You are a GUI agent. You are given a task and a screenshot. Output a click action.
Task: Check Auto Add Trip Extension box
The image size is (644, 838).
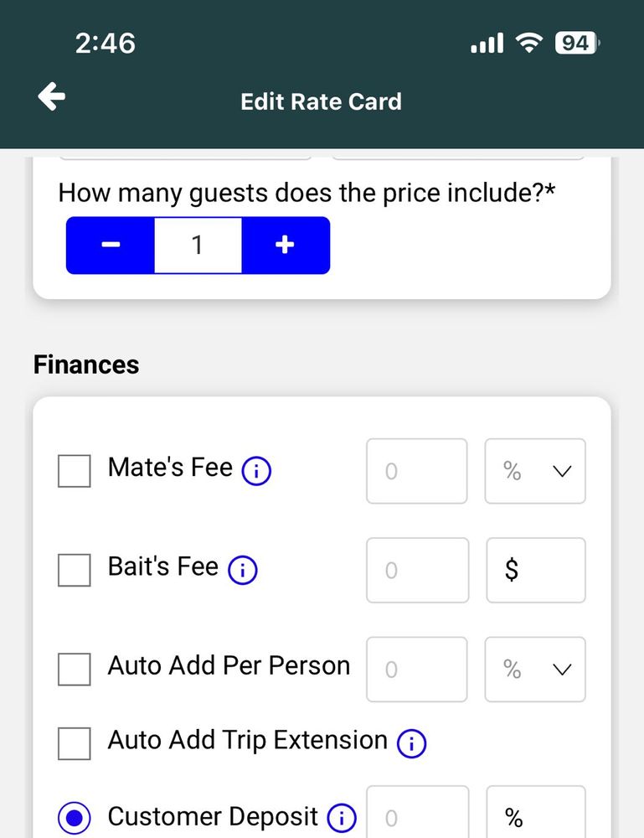pyautogui.click(x=75, y=743)
